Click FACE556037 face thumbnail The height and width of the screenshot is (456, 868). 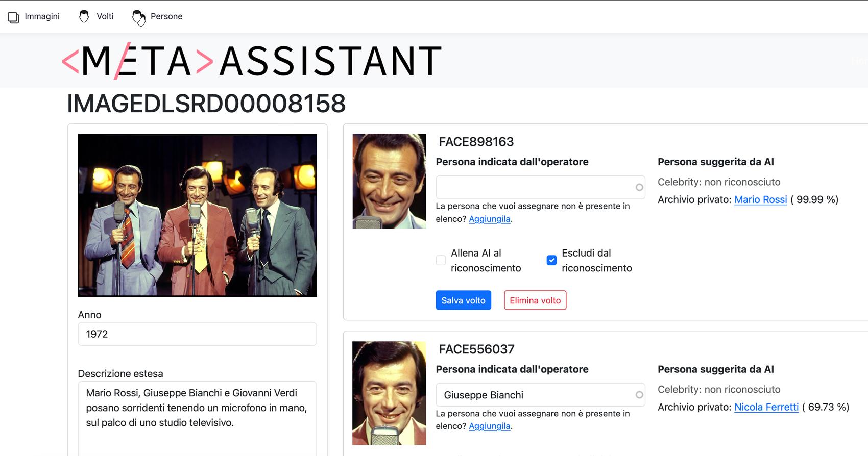(389, 393)
